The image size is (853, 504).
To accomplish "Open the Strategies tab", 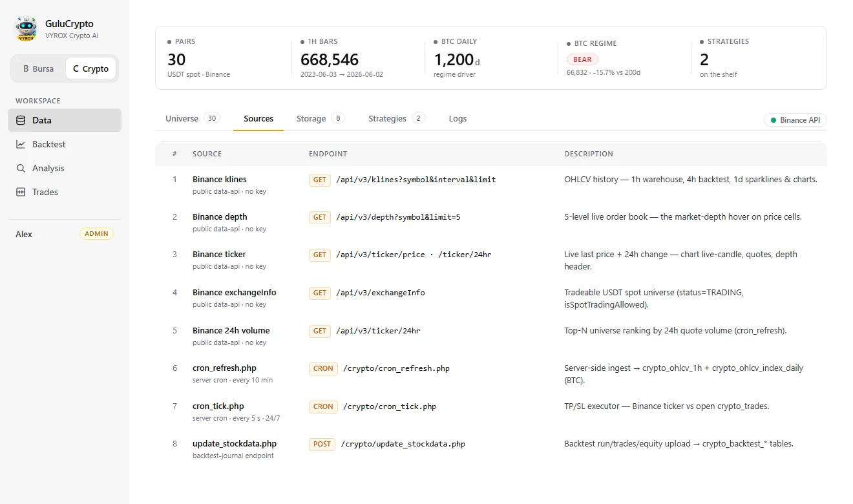I will [x=397, y=118].
